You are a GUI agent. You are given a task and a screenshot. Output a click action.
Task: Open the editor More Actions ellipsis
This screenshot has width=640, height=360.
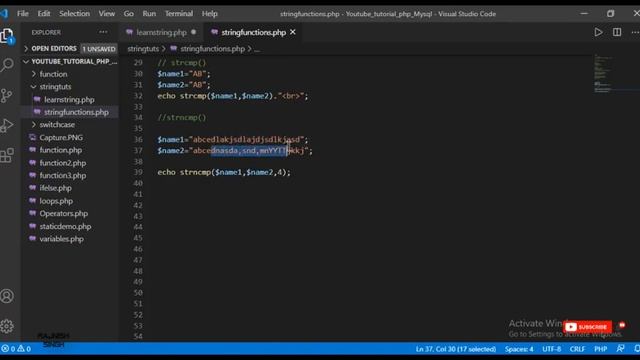pyautogui.click(x=635, y=32)
